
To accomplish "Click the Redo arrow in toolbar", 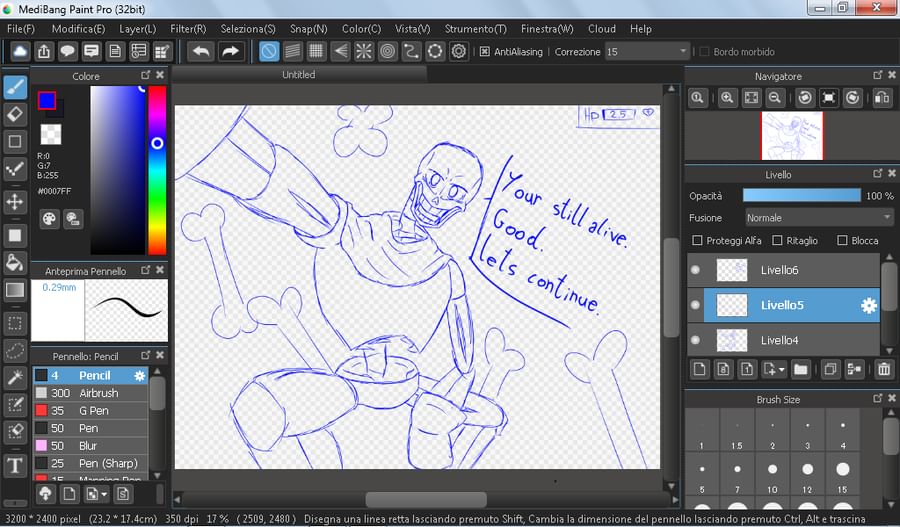I will point(230,52).
